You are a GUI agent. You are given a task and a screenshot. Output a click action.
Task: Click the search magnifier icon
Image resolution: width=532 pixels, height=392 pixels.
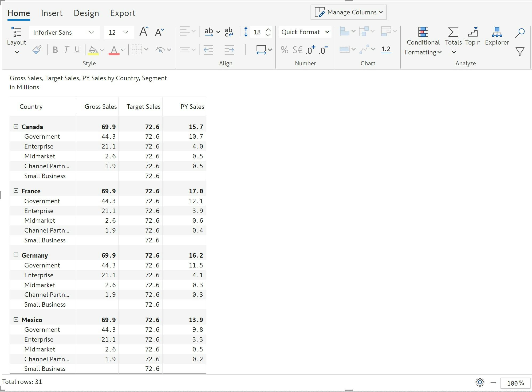520,33
